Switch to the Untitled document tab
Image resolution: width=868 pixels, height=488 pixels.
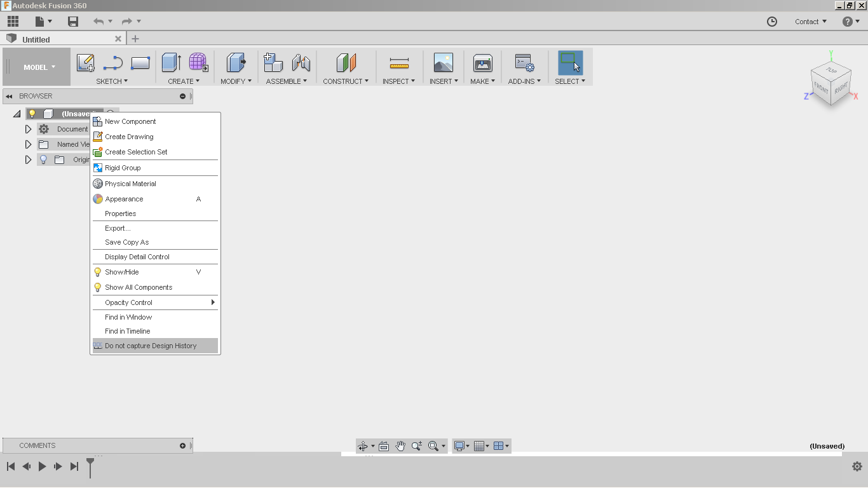tap(64, 39)
